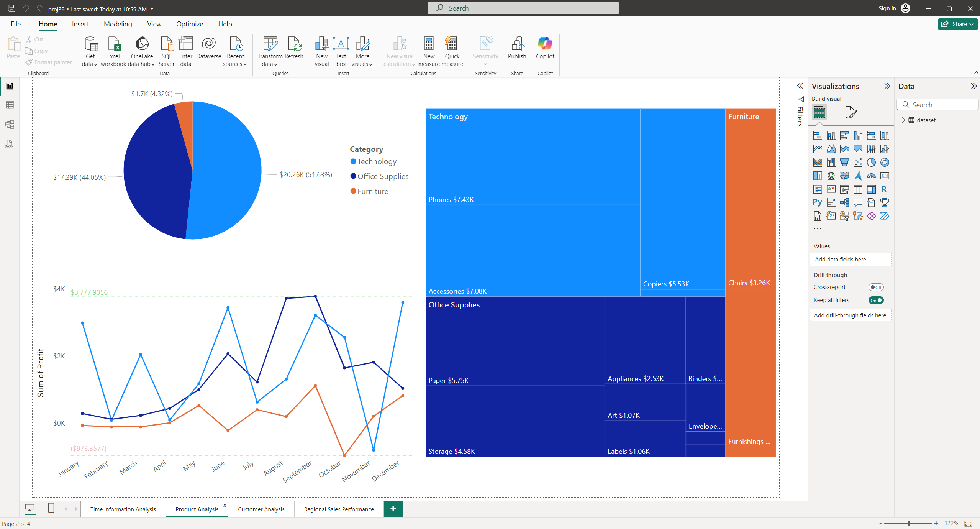This screenshot has height=529, width=980.
Task: Collapse the Visualizations pane chevron
Action: pos(887,86)
